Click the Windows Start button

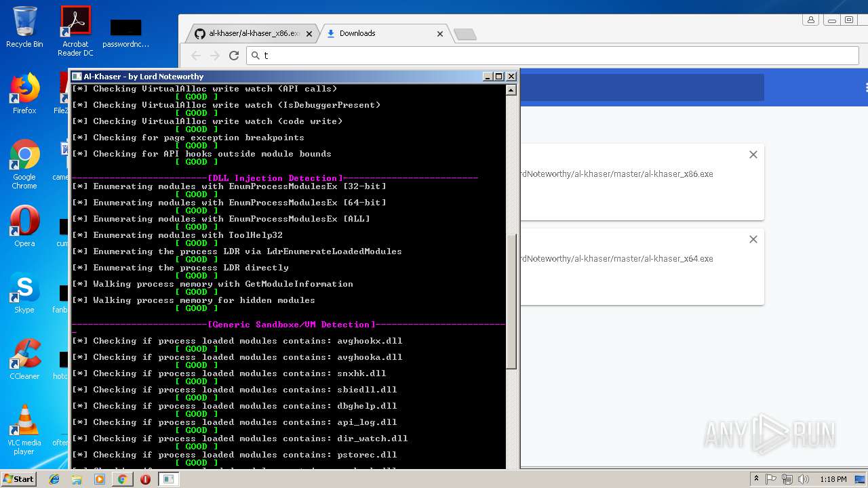pos(18,479)
